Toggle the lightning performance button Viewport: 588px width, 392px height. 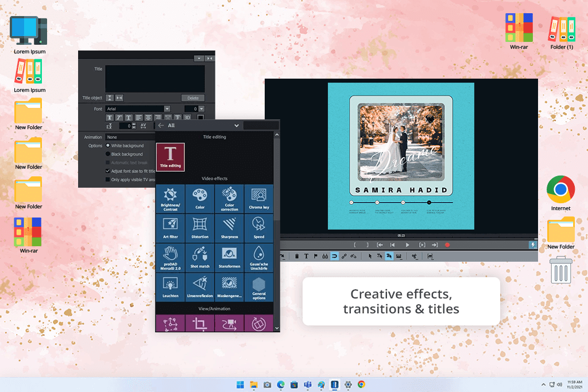533,245
